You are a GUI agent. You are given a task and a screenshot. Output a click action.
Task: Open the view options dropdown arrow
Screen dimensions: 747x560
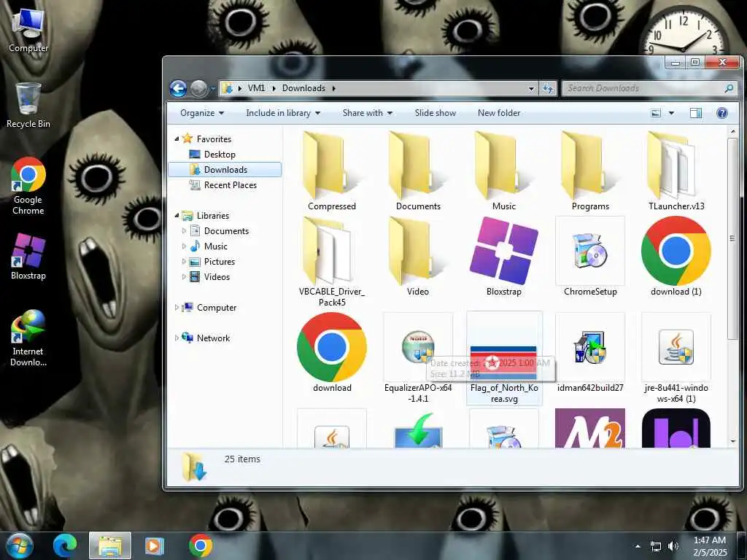tap(671, 113)
